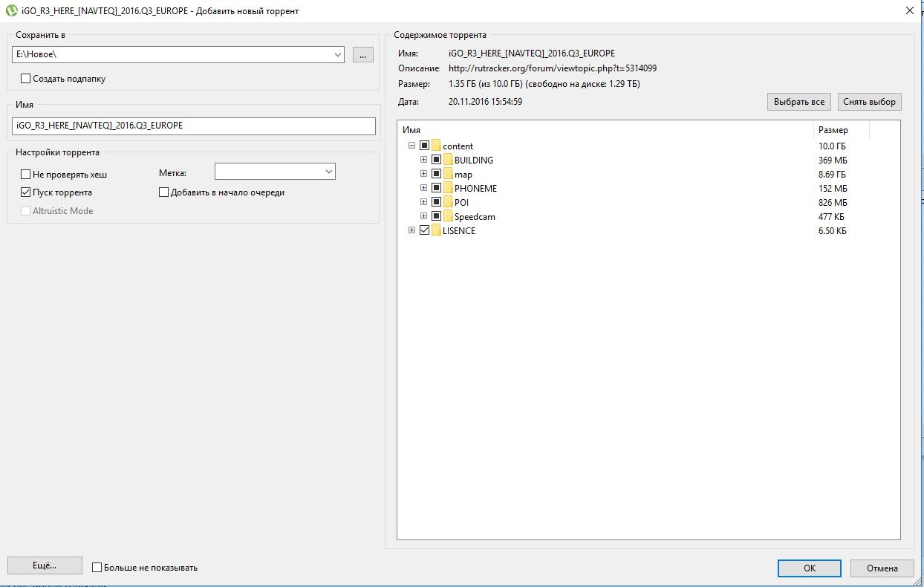Open the Метка label dropdown
The height and width of the screenshot is (587, 924).
(329, 172)
